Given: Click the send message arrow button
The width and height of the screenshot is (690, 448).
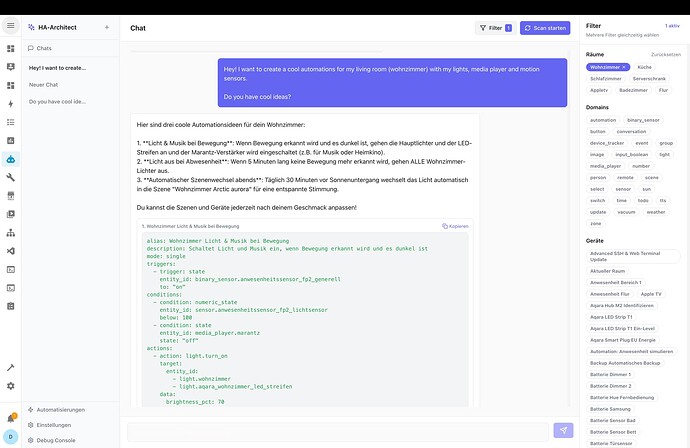Looking at the screenshot, I should (564, 430).
